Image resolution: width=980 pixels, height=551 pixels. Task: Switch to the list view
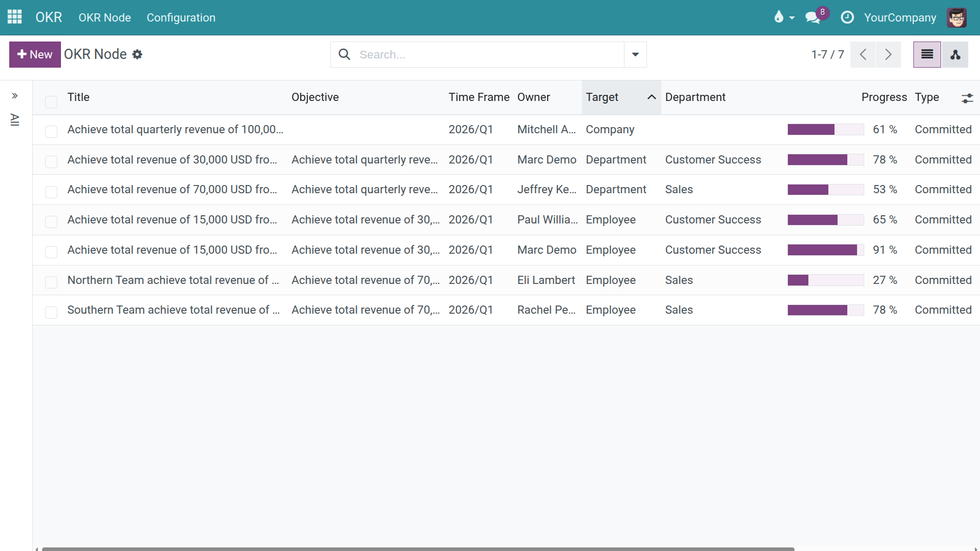(927, 54)
